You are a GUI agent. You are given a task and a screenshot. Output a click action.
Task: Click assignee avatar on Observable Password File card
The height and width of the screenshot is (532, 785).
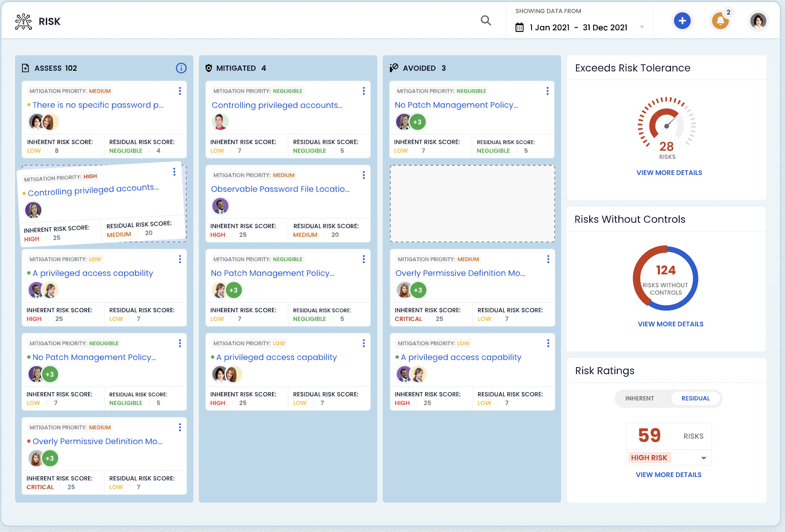point(220,206)
